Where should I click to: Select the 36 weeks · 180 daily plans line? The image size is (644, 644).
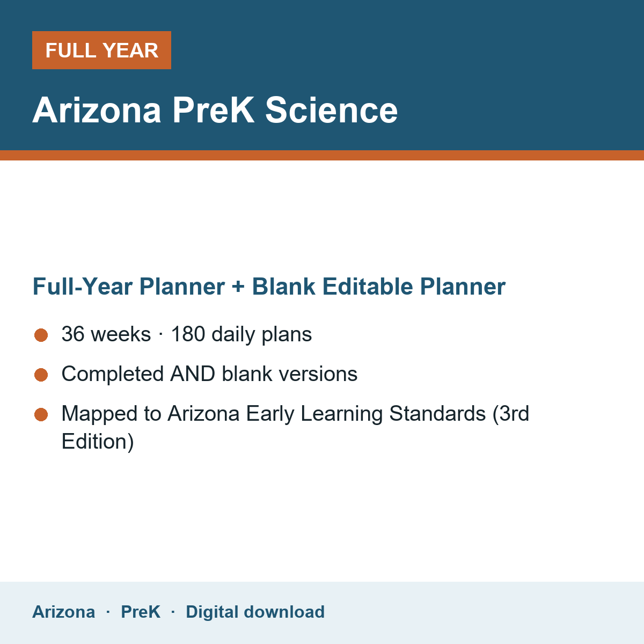[x=187, y=334]
